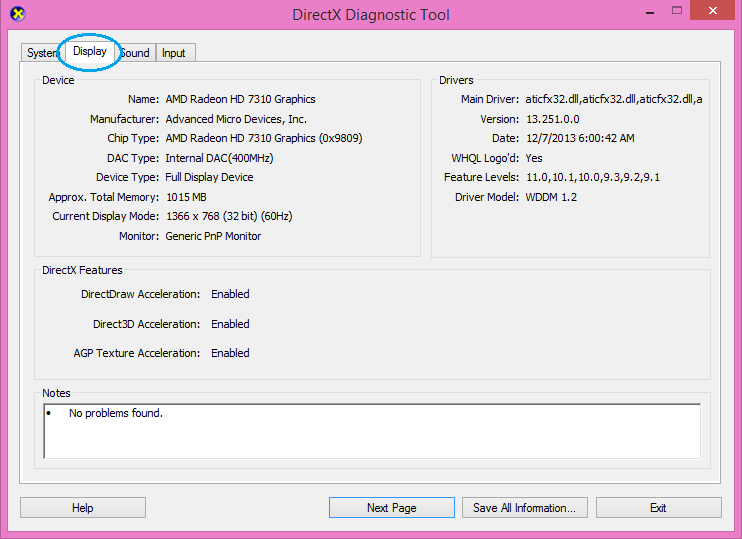Click the 'Manufacturer:' label
This screenshot has height=539, width=742.
point(124,119)
